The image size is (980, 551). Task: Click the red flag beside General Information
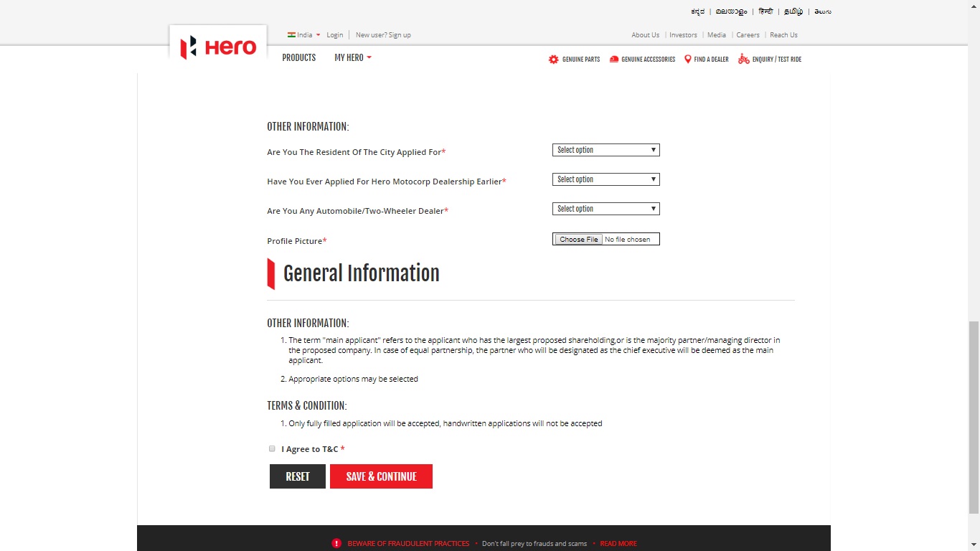(x=271, y=273)
